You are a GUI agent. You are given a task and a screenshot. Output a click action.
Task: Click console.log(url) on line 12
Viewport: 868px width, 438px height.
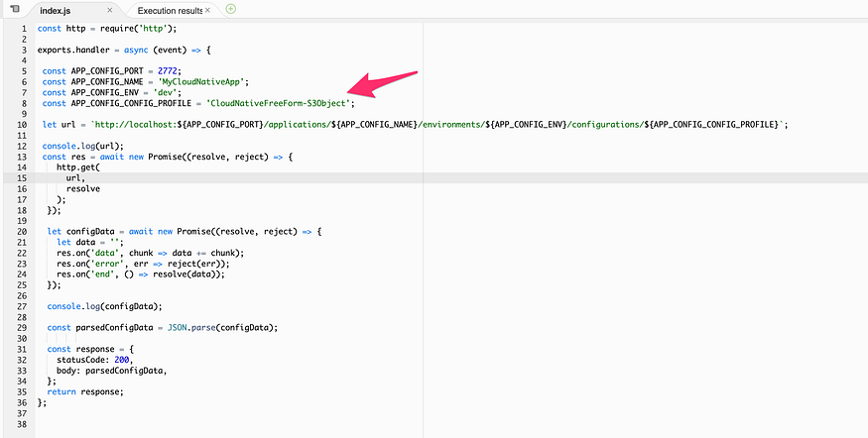(83, 146)
